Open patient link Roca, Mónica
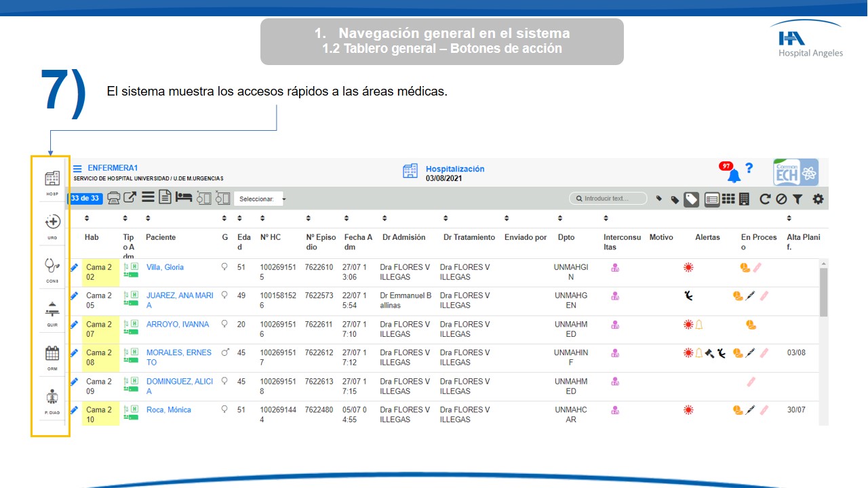Screen dimensions: 868x488 (x=168, y=409)
